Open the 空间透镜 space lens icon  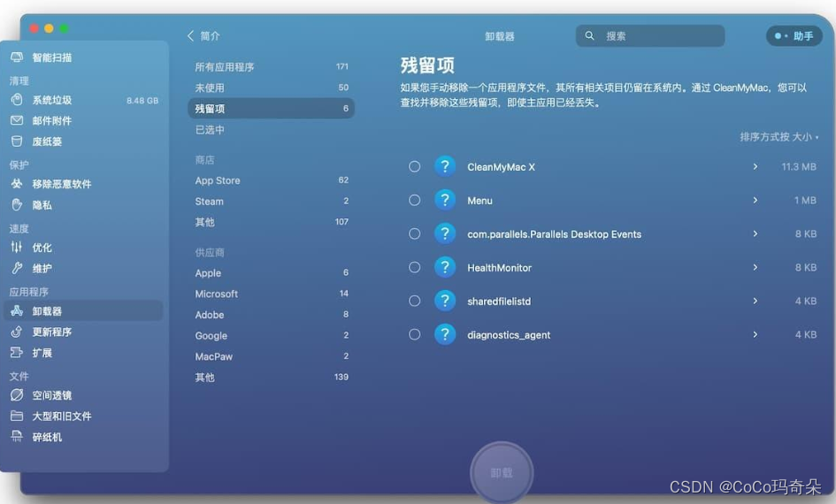(x=17, y=394)
